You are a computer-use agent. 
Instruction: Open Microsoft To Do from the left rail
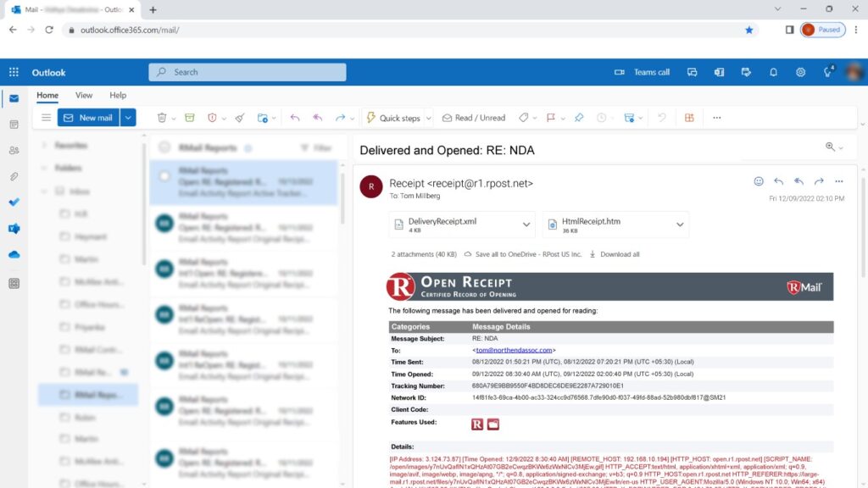[14, 202]
